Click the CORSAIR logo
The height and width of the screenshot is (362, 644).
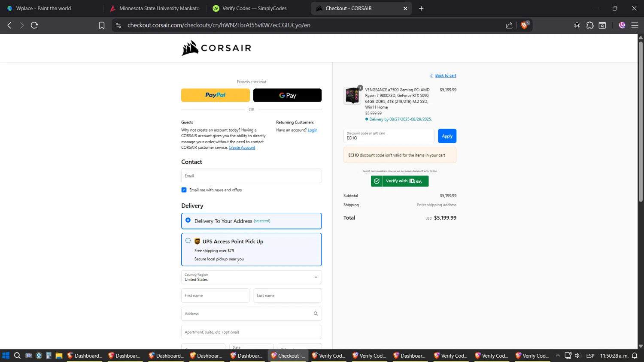pyautogui.click(x=216, y=48)
